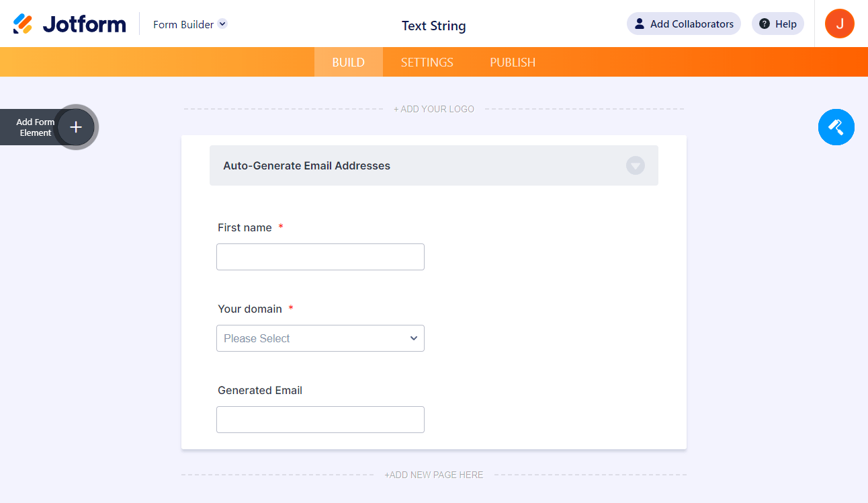Click the plus icon to add form element
868x503 pixels.
(76, 127)
